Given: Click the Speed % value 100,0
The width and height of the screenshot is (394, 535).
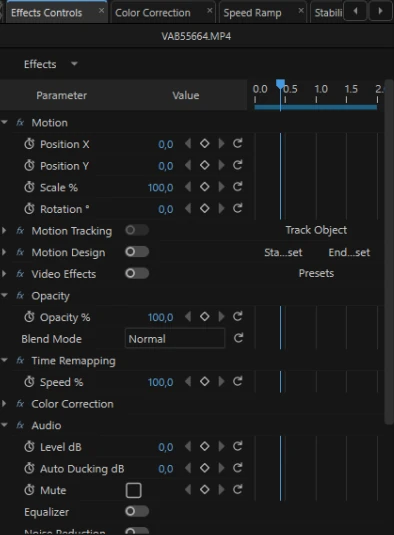Looking at the screenshot, I should click(x=160, y=382).
